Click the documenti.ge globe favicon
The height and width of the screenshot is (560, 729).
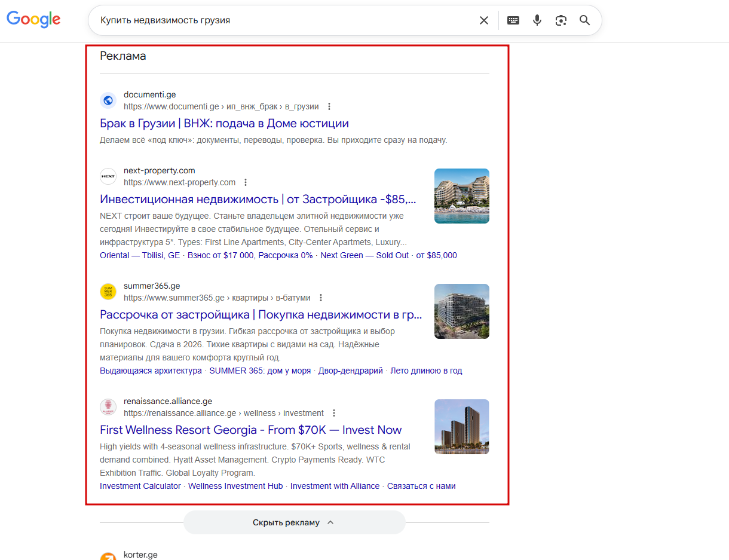click(108, 100)
